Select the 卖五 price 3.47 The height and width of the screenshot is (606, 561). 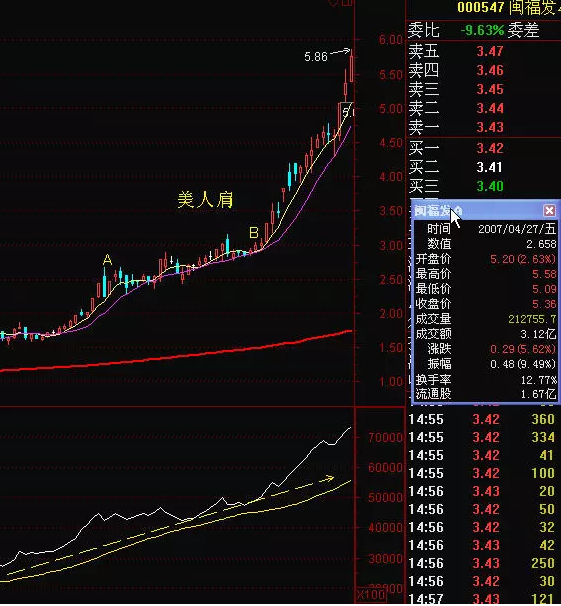coord(490,51)
